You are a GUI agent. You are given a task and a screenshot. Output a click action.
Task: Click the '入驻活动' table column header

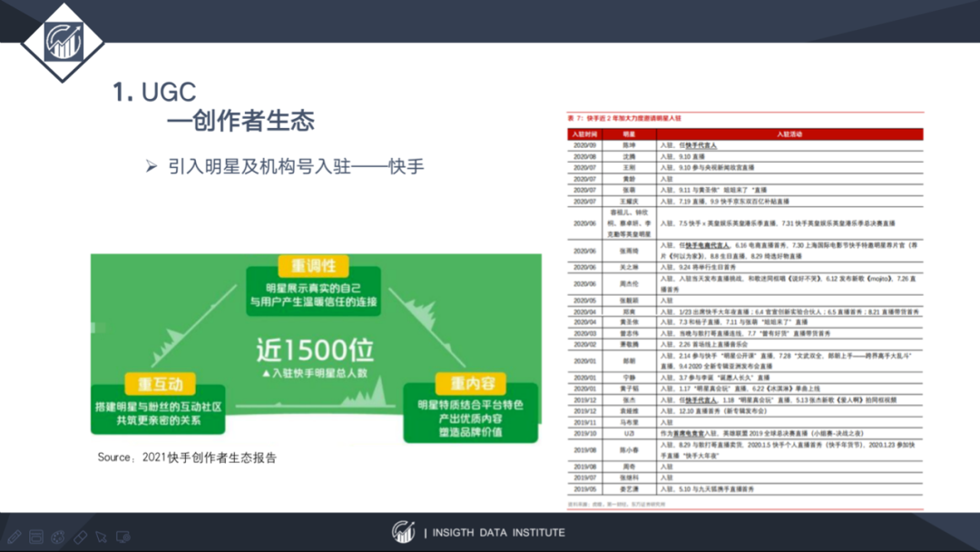click(789, 133)
